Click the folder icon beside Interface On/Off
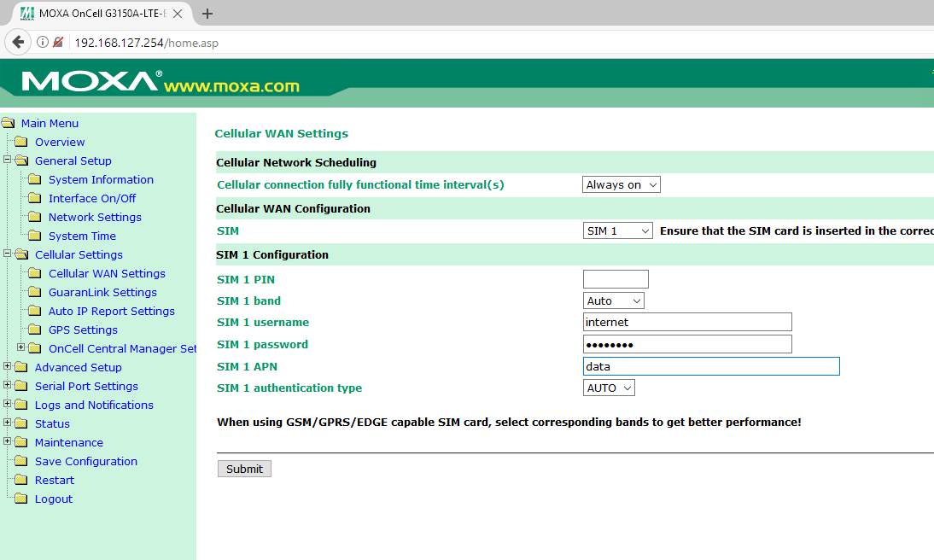This screenshot has height=560, width=934. [x=35, y=198]
